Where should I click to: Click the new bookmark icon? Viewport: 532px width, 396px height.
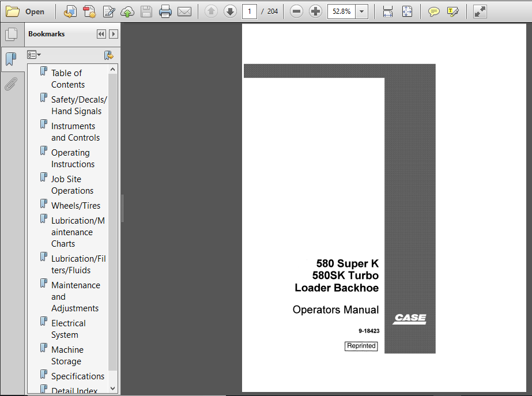(x=108, y=55)
